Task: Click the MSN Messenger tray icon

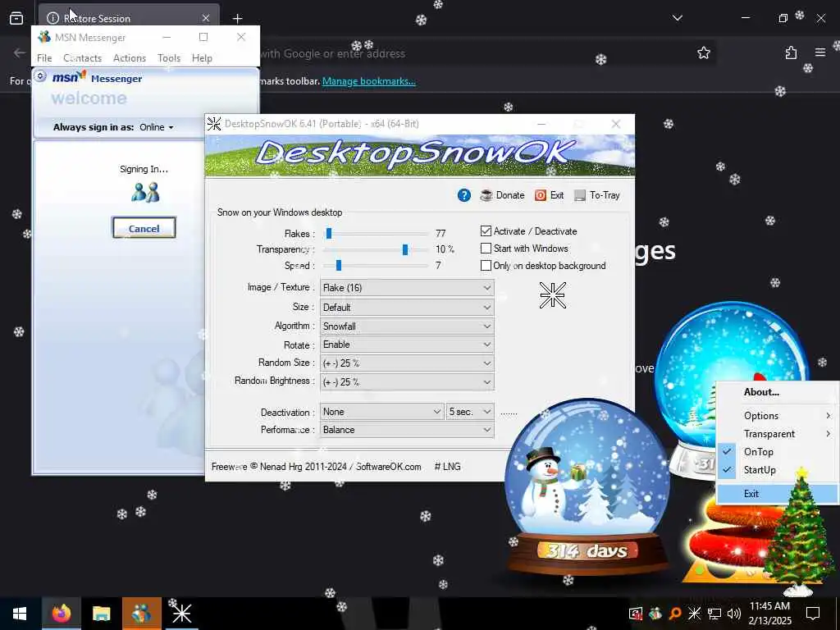Action: (x=655, y=614)
